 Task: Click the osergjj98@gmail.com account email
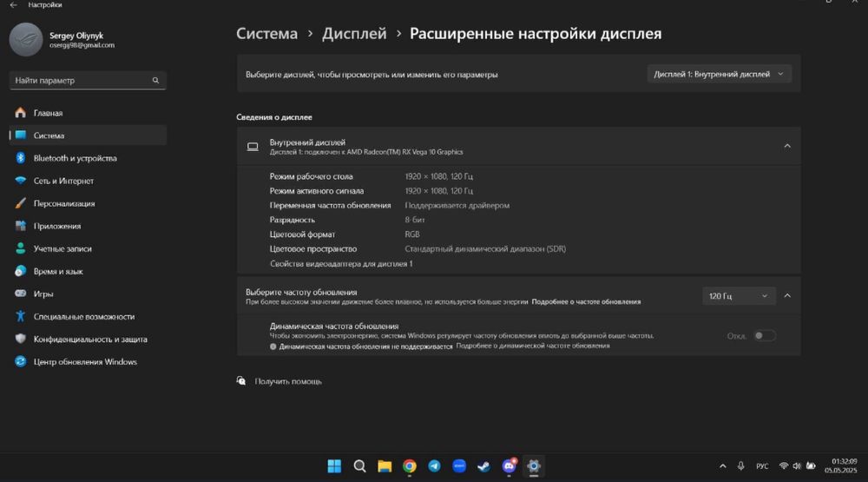click(82, 45)
